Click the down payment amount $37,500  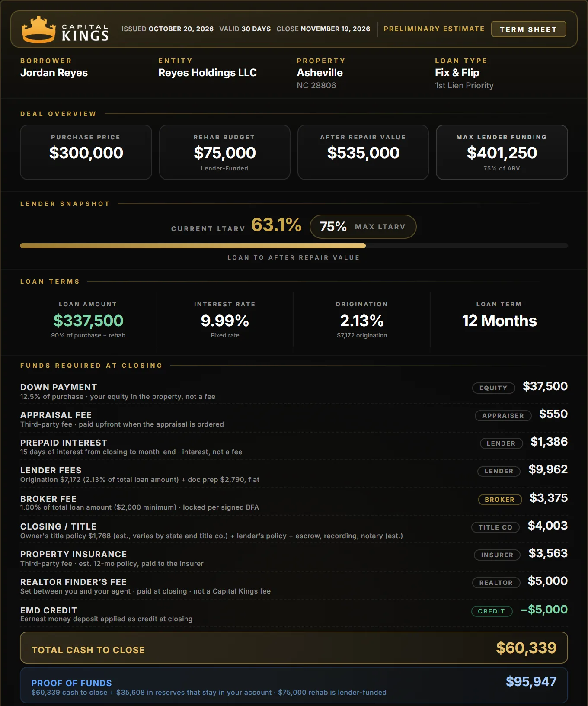[x=545, y=386]
